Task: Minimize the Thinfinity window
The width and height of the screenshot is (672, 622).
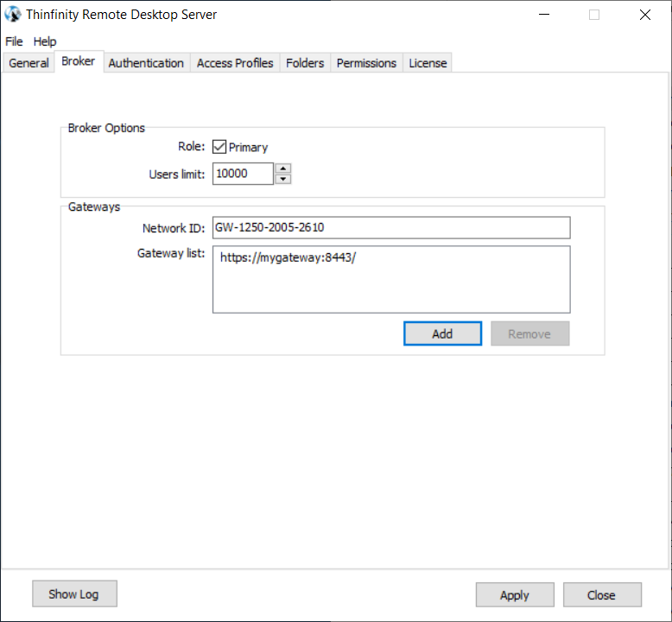Action: [x=544, y=15]
